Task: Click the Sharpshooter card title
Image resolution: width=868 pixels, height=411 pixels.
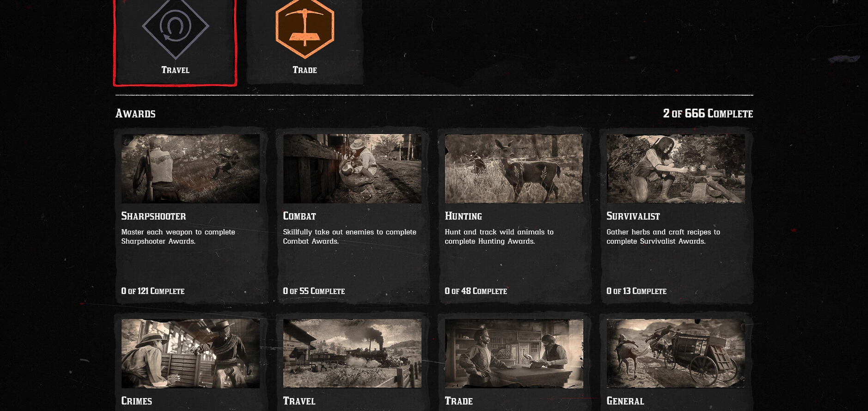Action: [x=153, y=216]
